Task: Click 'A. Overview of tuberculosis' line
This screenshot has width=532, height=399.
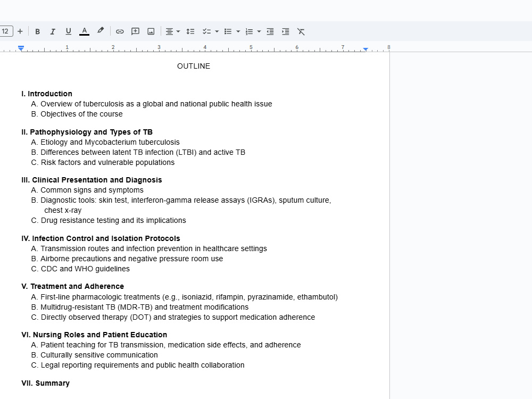Action: (151, 104)
